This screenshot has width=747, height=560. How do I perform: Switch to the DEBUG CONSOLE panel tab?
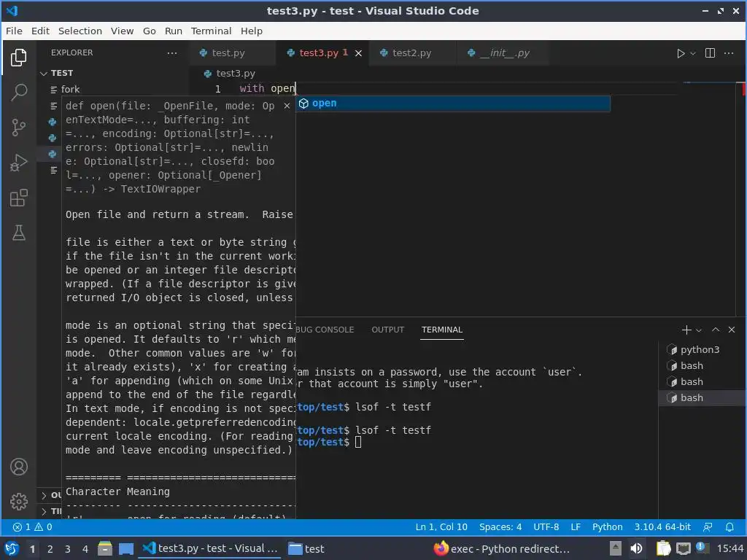pyautogui.click(x=325, y=330)
